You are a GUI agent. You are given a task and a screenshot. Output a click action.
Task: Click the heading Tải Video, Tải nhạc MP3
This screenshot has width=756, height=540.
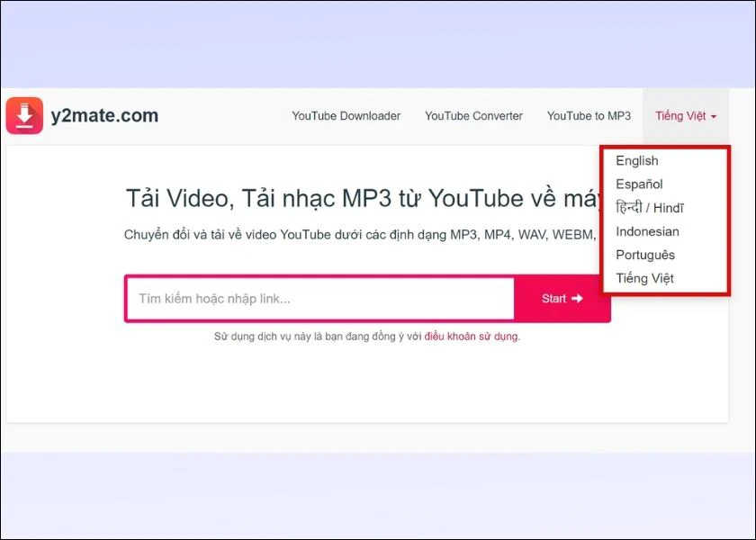tap(363, 198)
